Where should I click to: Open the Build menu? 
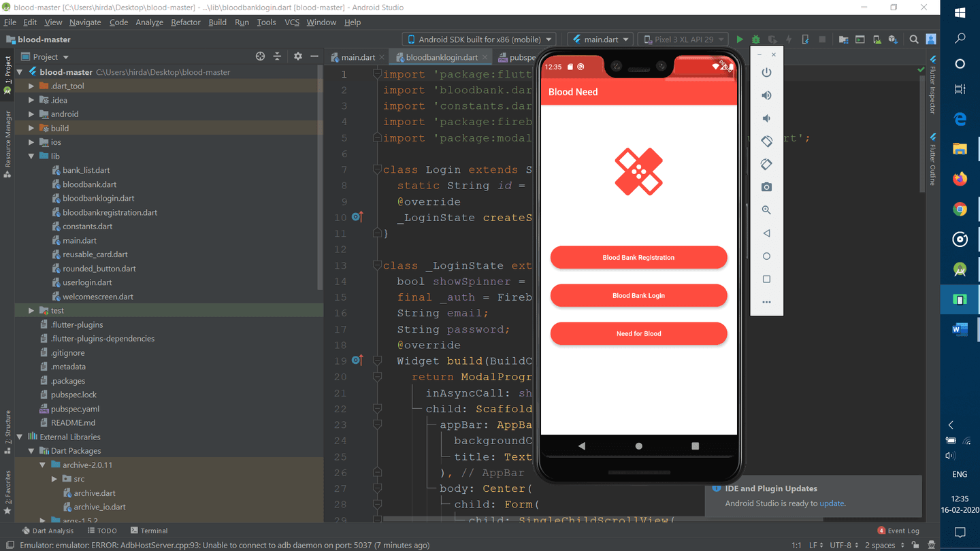pos(217,22)
